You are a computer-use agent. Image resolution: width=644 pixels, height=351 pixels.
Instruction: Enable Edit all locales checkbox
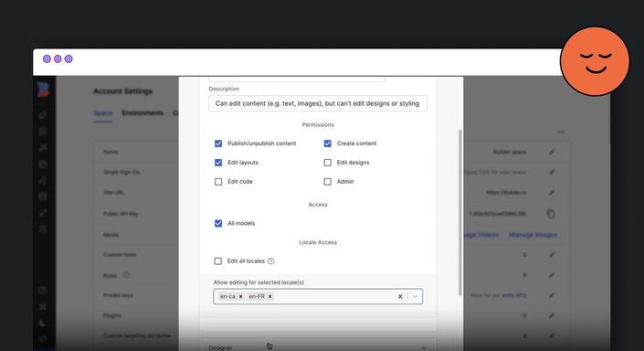coord(217,261)
